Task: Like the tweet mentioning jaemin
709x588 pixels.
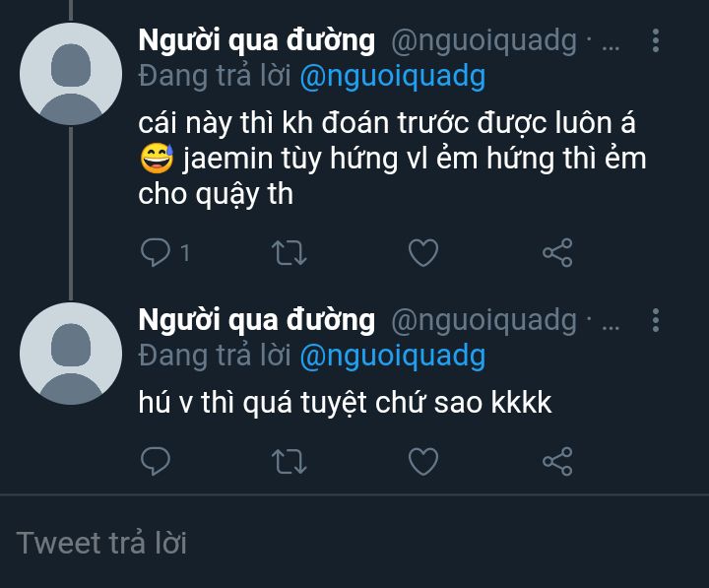Action: (422, 253)
